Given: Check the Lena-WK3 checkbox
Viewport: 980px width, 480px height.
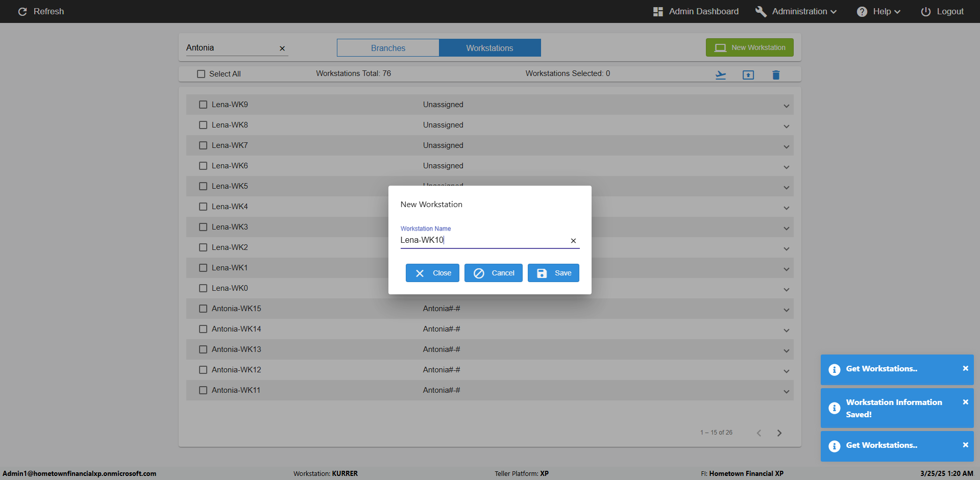Looking at the screenshot, I should click(203, 227).
